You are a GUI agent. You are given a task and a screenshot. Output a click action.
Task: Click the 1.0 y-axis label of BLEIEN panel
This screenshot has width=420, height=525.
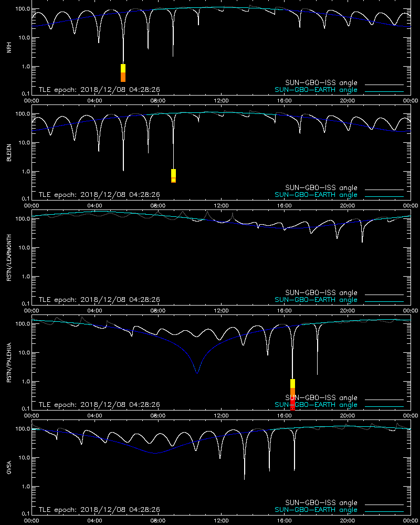coord(26,172)
